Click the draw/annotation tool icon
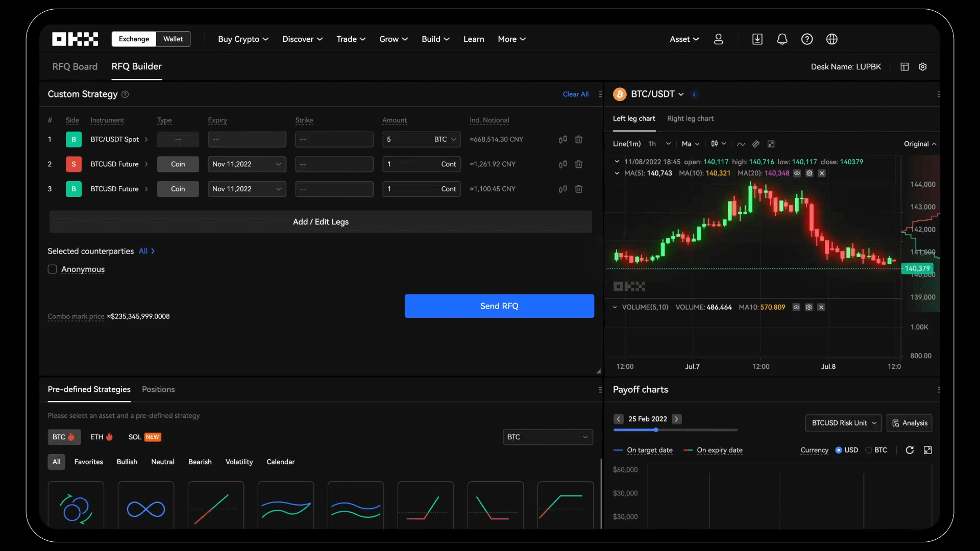 pyautogui.click(x=755, y=144)
